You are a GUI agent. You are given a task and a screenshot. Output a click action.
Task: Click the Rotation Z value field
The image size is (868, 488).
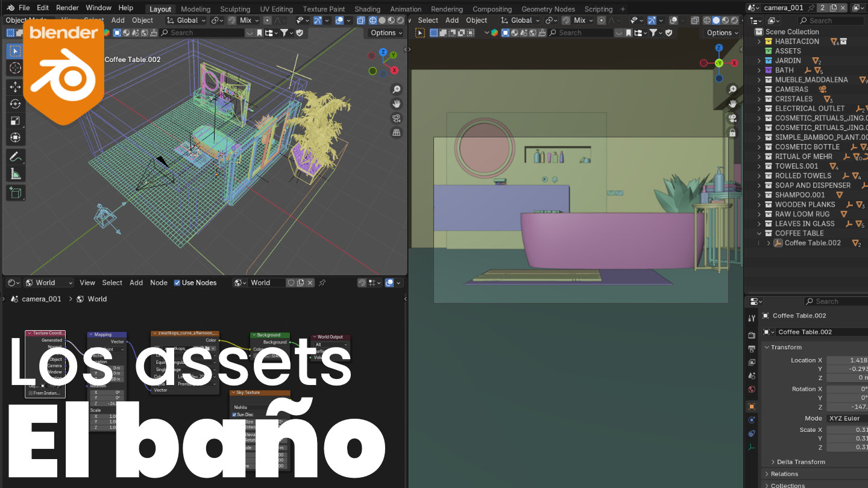[847, 407]
